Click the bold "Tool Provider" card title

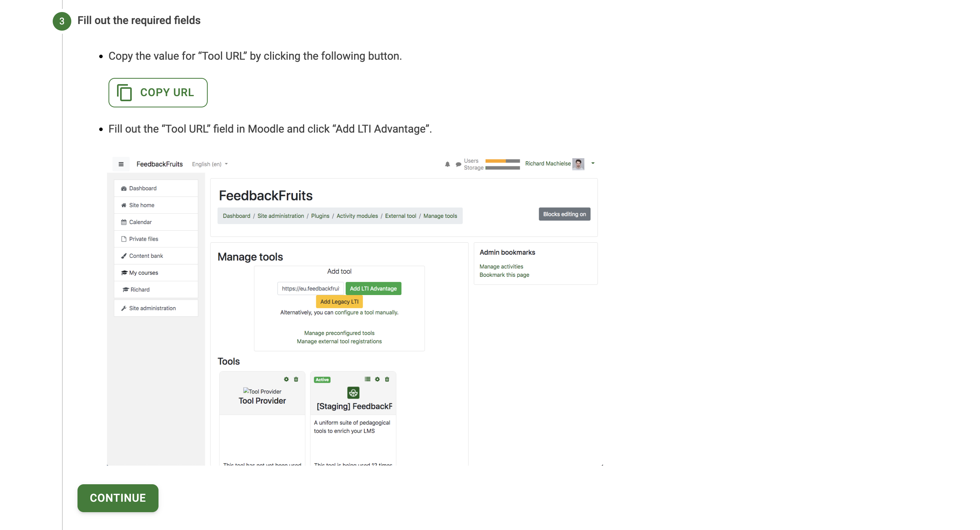tap(262, 401)
